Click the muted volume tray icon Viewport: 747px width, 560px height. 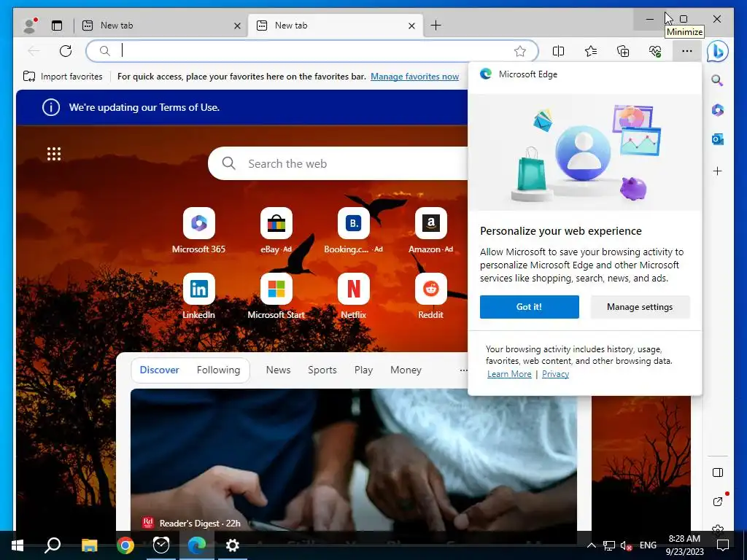point(626,545)
